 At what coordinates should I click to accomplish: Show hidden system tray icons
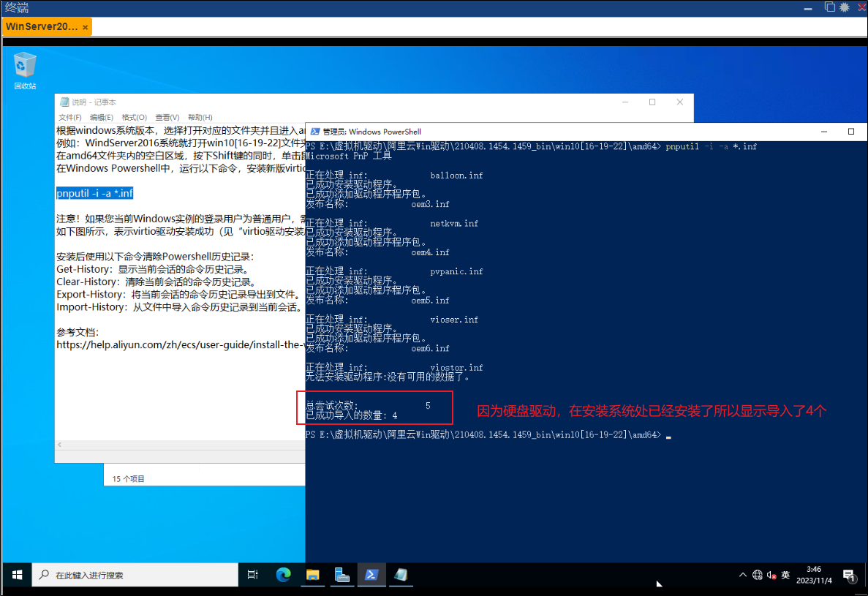[743, 575]
